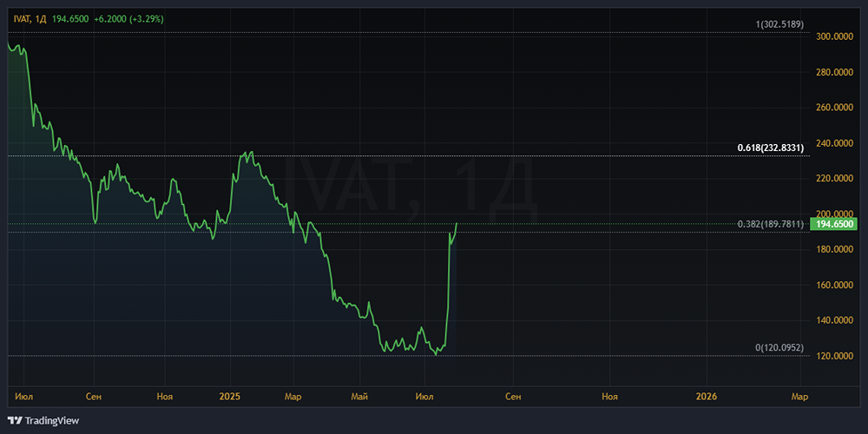Click the 260.0000 price axis label
This screenshot has height=434, width=868.
tap(833, 108)
